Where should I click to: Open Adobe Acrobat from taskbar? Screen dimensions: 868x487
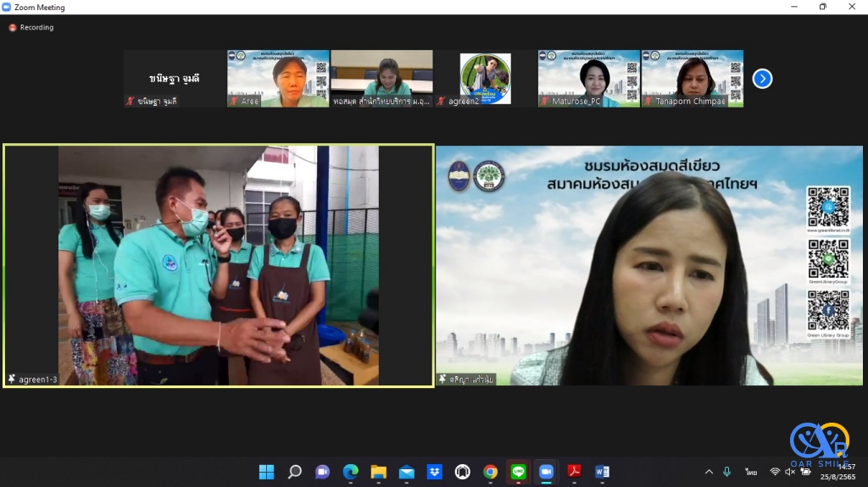[x=574, y=472]
